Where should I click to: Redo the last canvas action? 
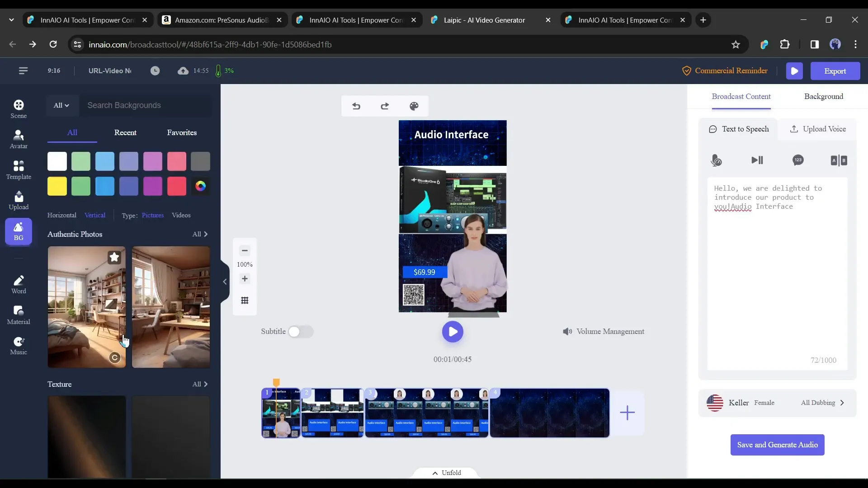coord(385,106)
